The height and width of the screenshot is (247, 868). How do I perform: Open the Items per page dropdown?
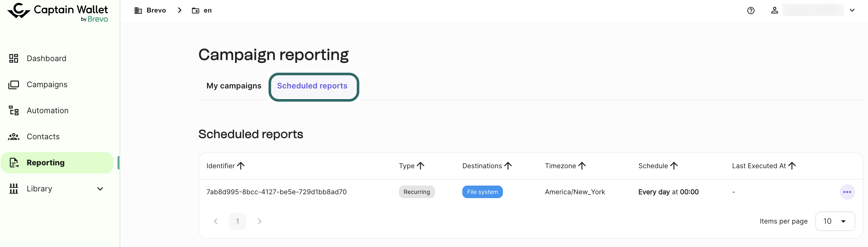pyautogui.click(x=835, y=221)
